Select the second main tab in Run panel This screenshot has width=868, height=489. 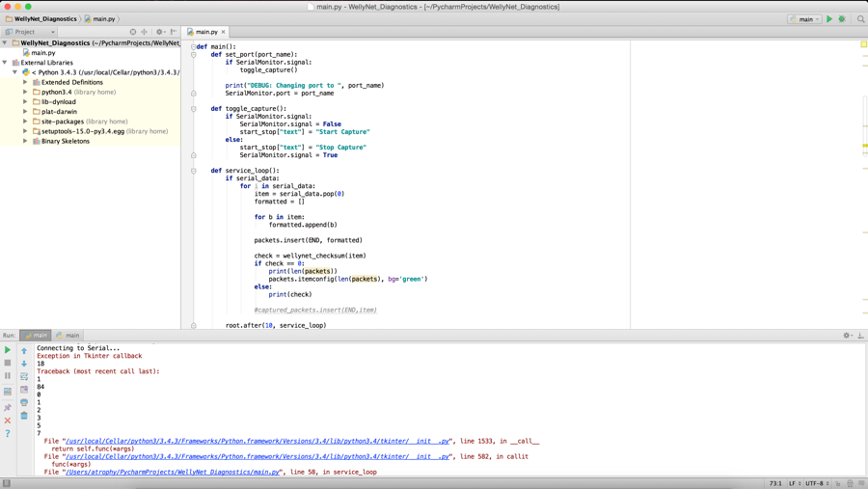tap(68, 335)
